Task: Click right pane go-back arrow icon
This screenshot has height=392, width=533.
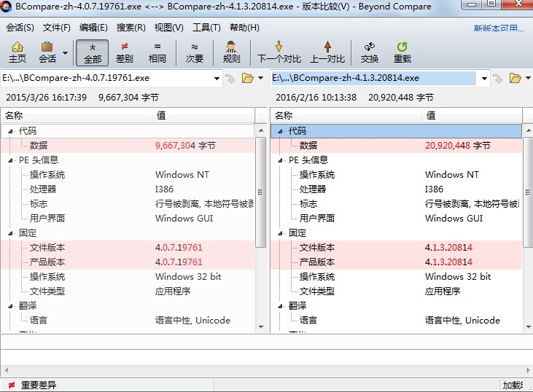Action: click(498, 79)
